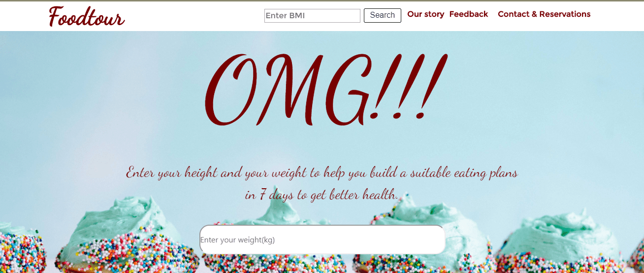This screenshot has width=644, height=273.
Task: Click the thin olive strip above the navbar
Action: [x=322, y=0]
